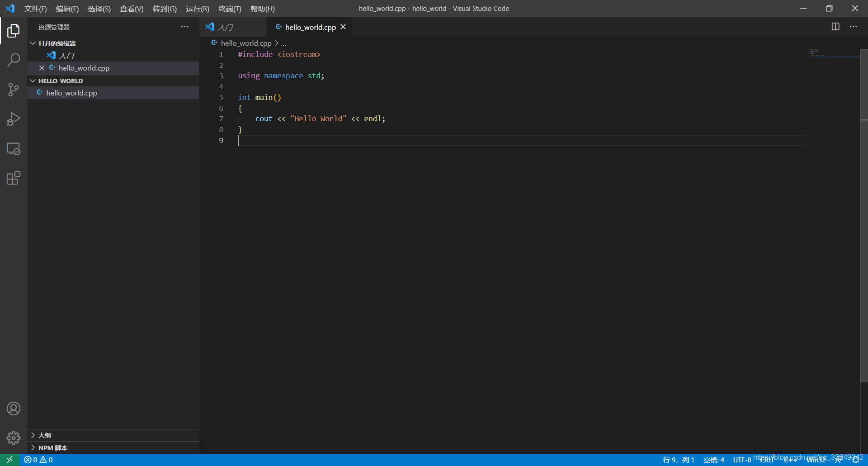The width and height of the screenshot is (868, 466).
Task: Click line number 1 in gutter
Action: (221, 54)
